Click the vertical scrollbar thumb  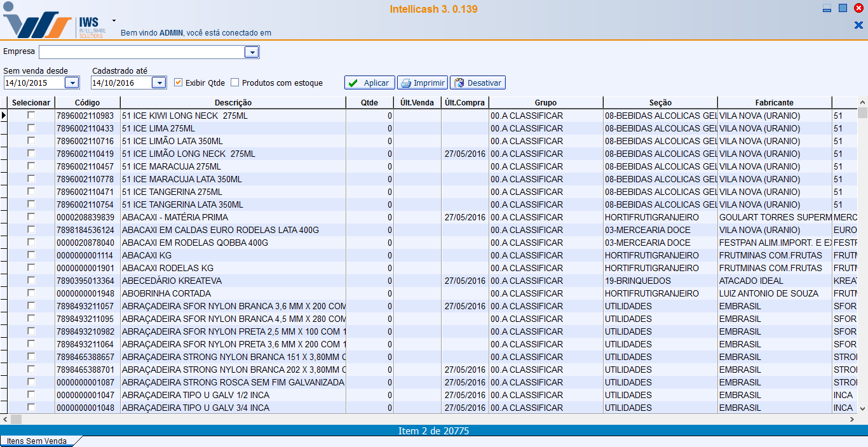pyautogui.click(x=862, y=113)
